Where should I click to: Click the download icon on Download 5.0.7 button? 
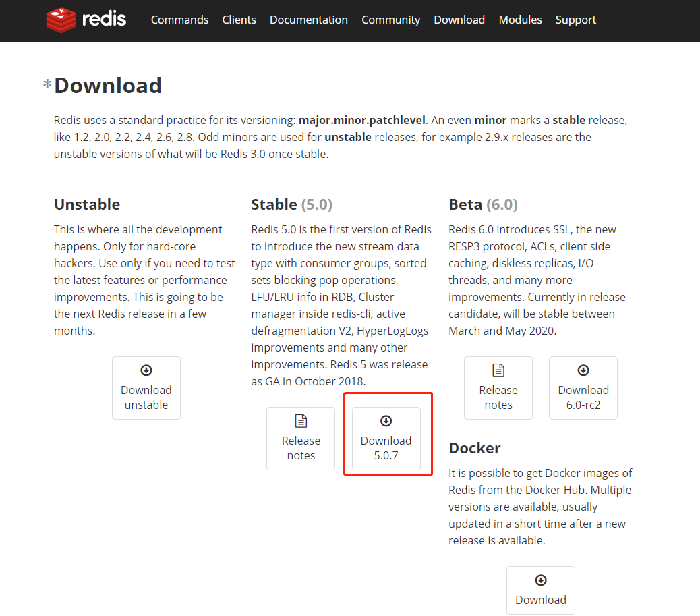(x=386, y=420)
